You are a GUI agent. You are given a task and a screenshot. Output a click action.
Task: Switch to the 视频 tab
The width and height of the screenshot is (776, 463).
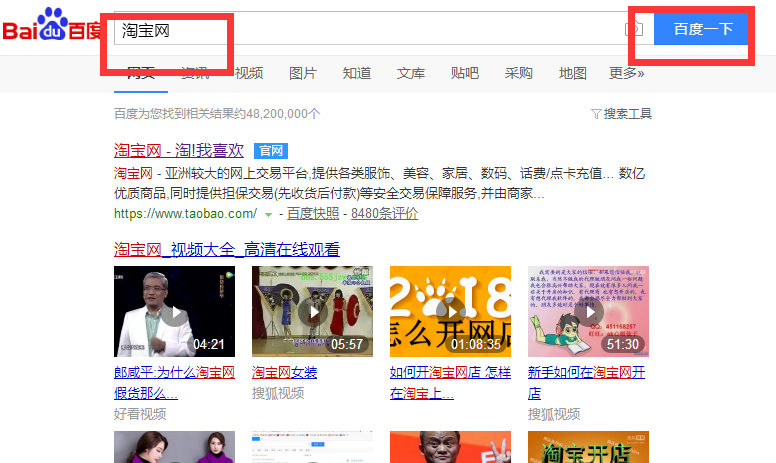click(x=249, y=73)
